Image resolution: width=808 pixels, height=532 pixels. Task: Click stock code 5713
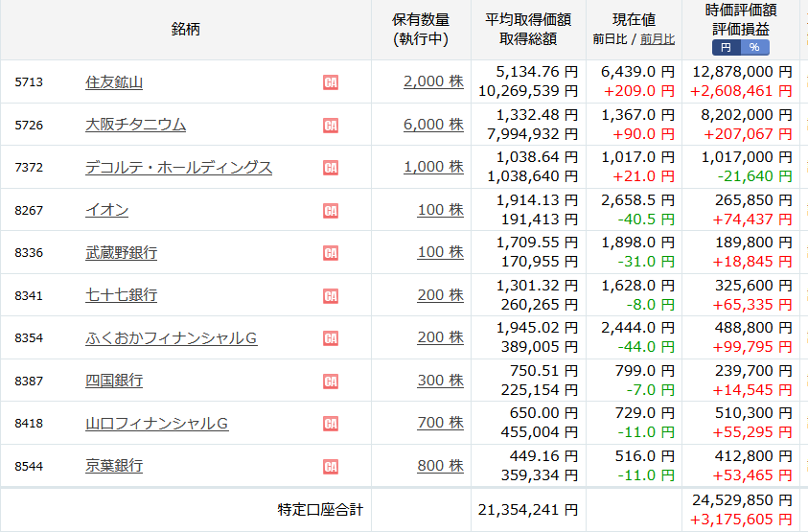click(29, 82)
